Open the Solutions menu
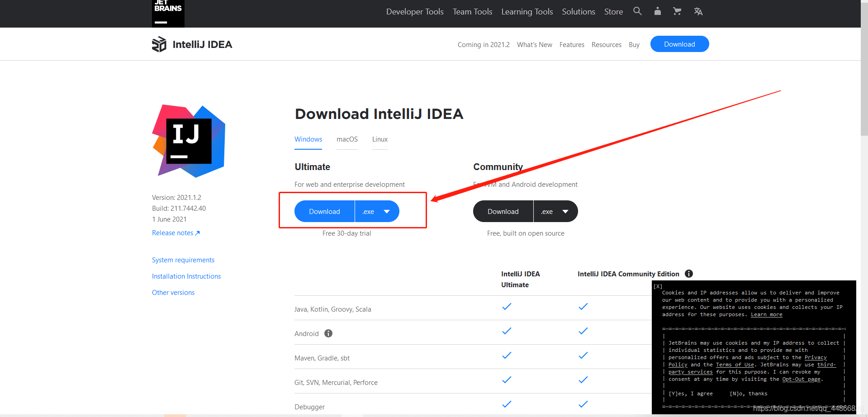 point(579,12)
